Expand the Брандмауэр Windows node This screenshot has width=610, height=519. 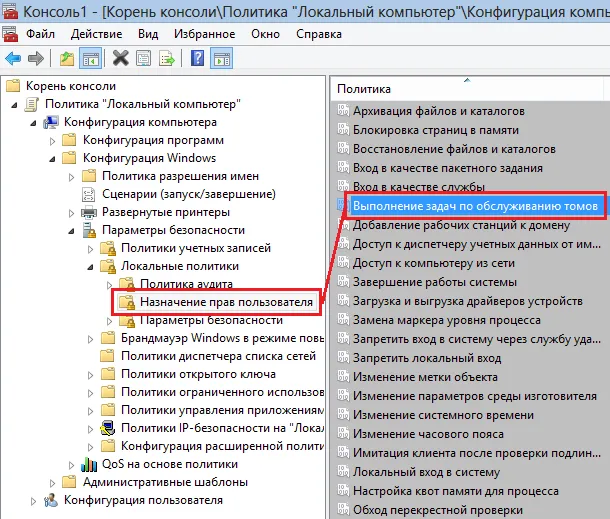[91, 339]
